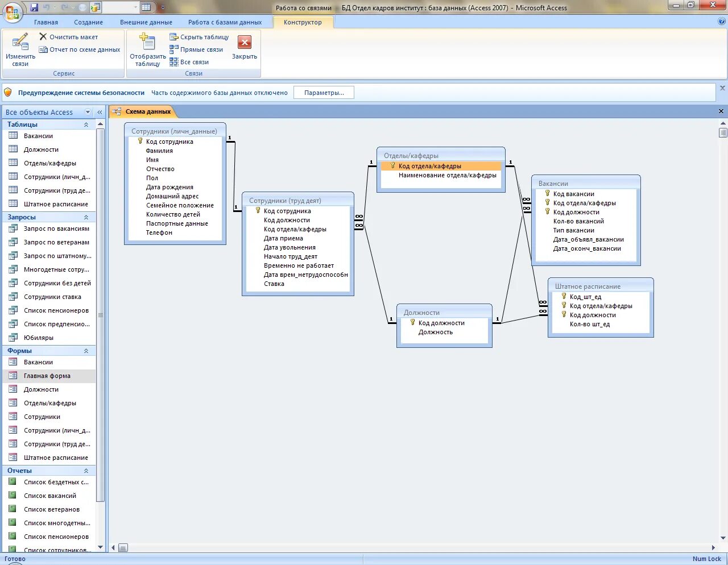Viewport: 728px width, 565px height.
Task: Click the Num Lock status bar indicator
Action: [x=706, y=559]
